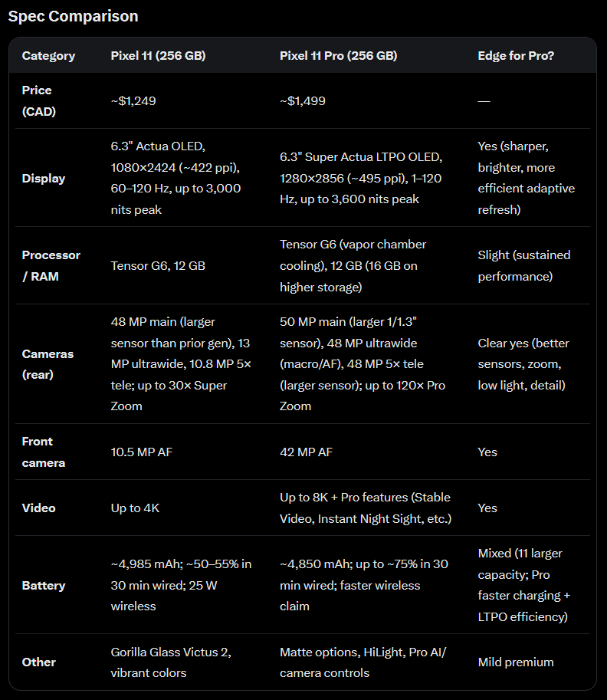Click the 6.3" Super Actua LTPO OLED cell
The image size is (607, 700).
(x=361, y=178)
